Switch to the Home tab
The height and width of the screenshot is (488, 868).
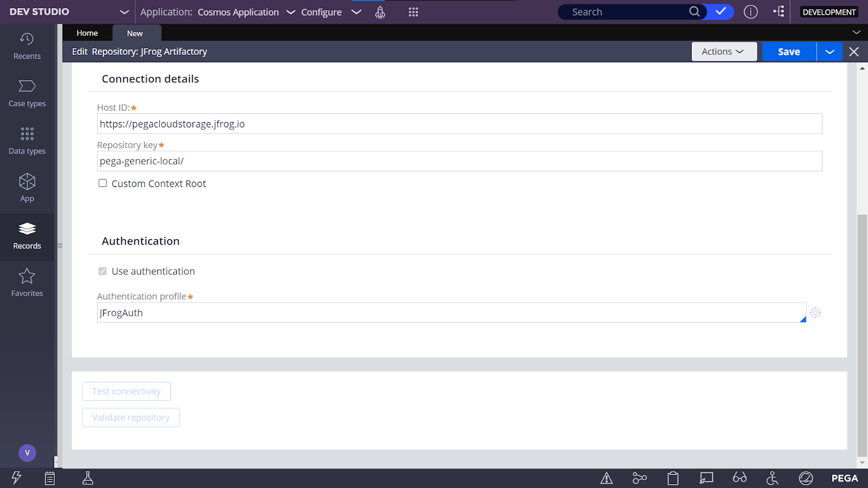87,33
